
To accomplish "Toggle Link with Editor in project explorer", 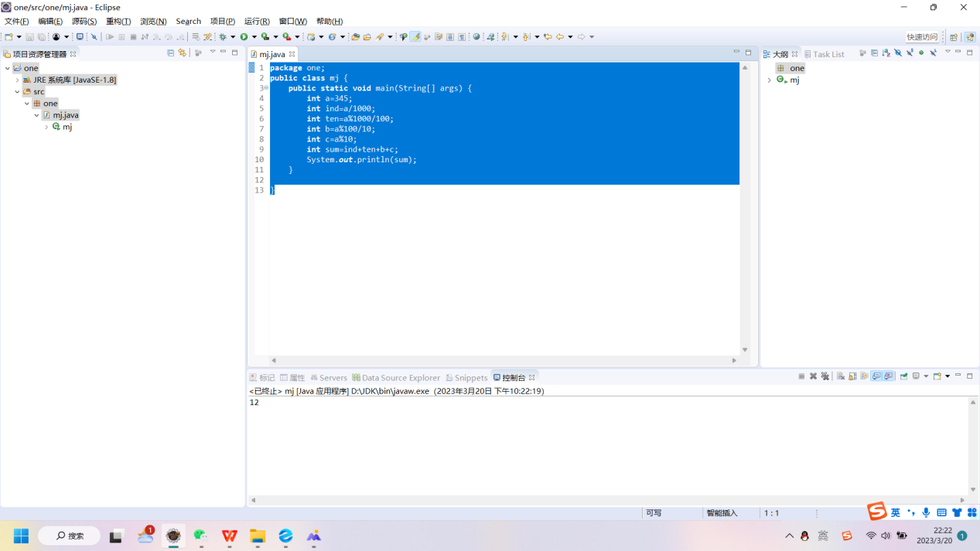I will coord(183,53).
